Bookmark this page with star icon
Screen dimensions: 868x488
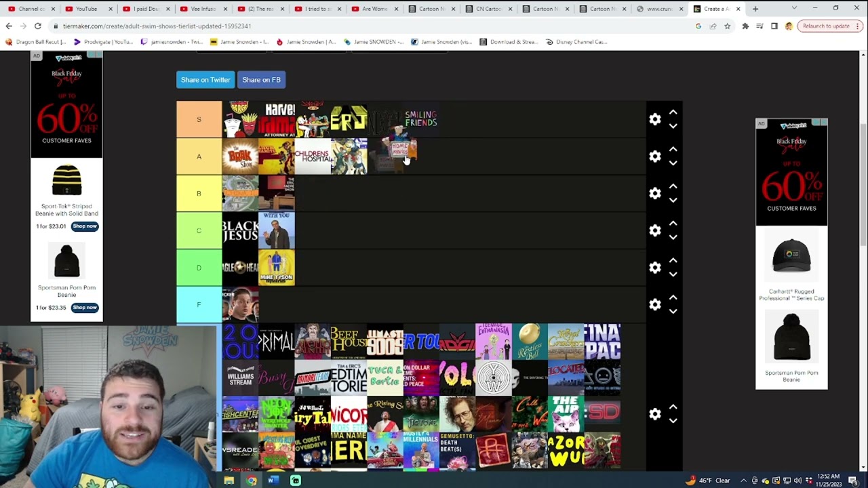[727, 26]
